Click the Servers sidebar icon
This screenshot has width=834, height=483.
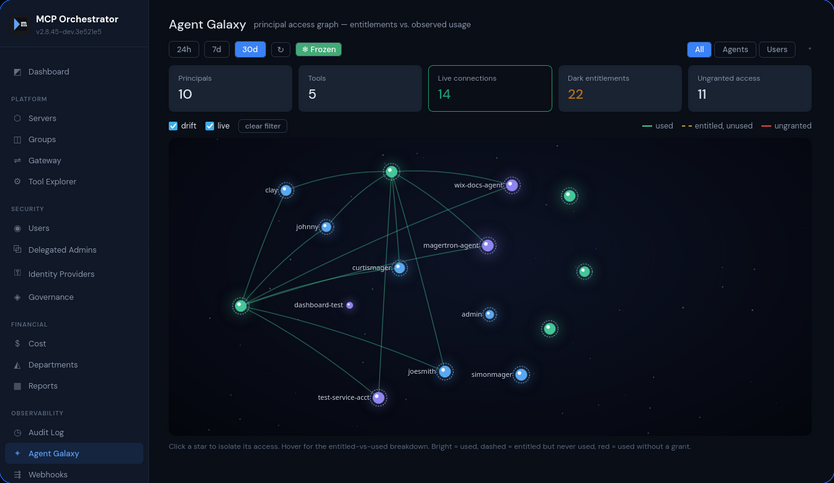pyautogui.click(x=17, y=118)
